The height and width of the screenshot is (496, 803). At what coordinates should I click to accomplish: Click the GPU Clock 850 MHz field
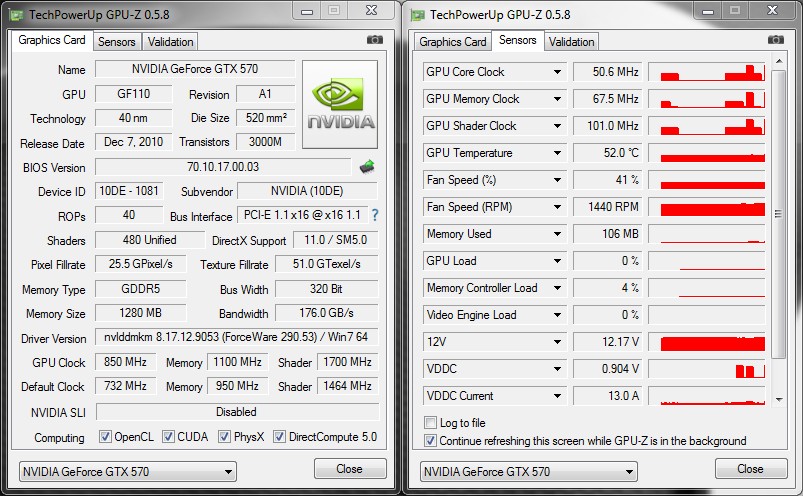[x=125, y=362]
